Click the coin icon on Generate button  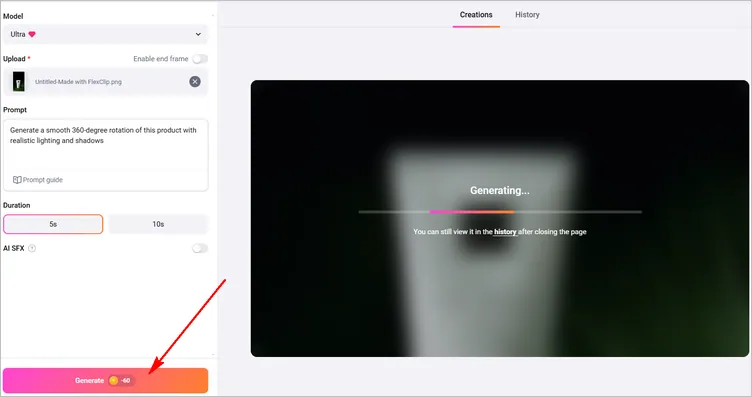[x=114, y=381]
